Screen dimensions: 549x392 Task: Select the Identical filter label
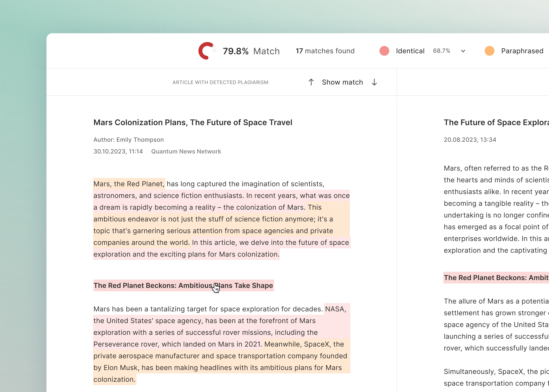point(410,51)
